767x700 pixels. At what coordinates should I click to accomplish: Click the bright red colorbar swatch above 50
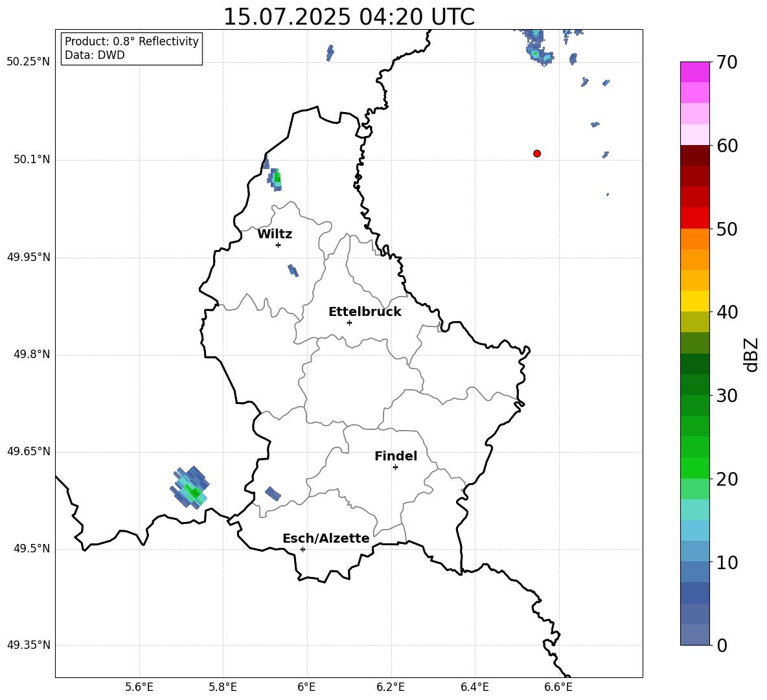click(694, 218)
